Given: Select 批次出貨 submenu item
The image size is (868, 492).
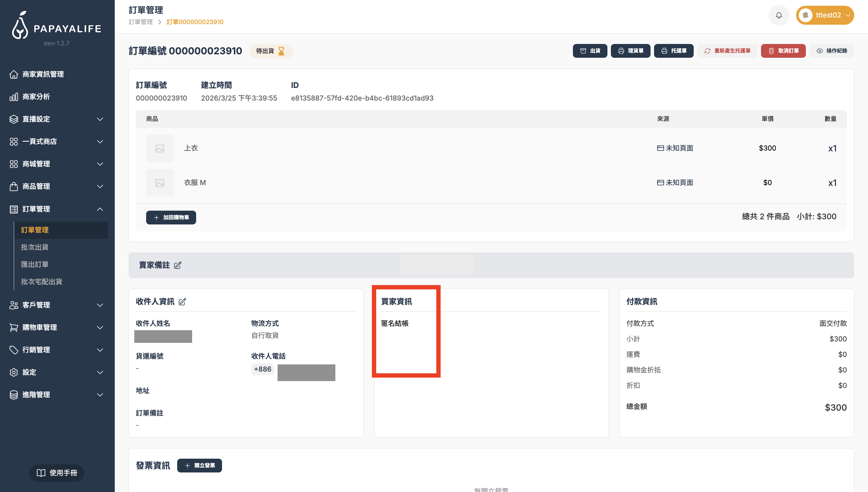Looking at the screenshot, I should point(35,247).
